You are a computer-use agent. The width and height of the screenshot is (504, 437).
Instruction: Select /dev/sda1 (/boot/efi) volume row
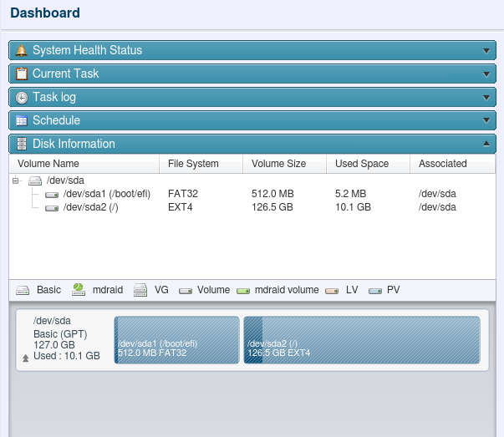pos(106,194)
